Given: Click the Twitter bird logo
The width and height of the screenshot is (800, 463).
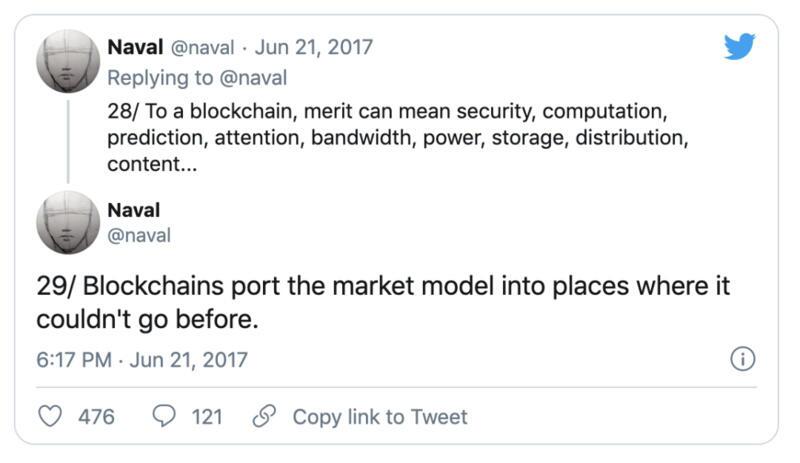Looking at the screenshot, I should [x=739, y=46].
